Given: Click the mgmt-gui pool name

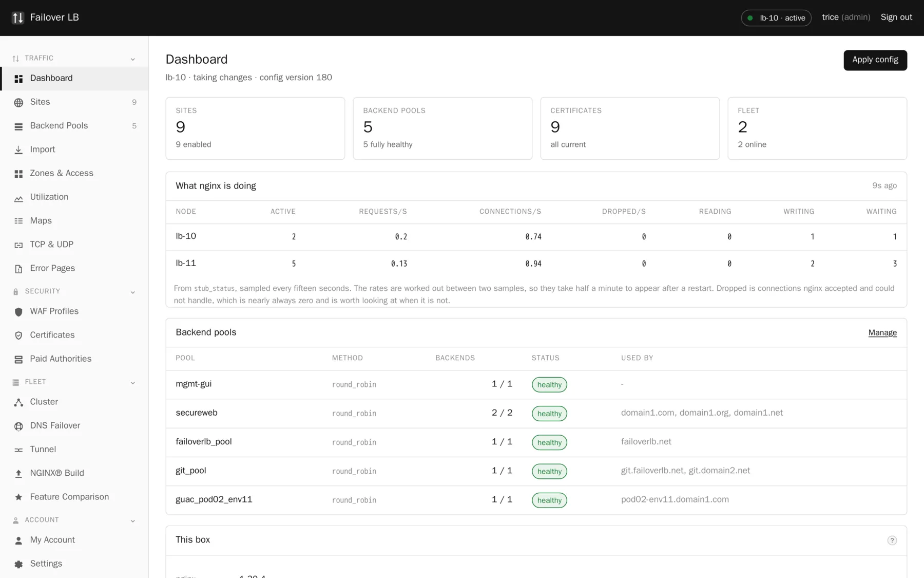Looking at the screenshot, I should [x=194, y=384].
